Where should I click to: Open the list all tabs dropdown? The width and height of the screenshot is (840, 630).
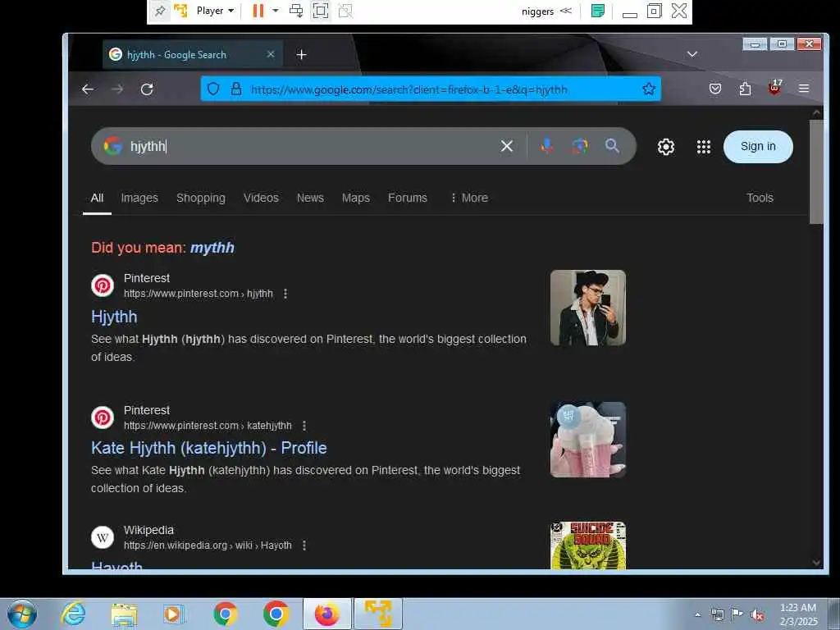pos(692,54)
